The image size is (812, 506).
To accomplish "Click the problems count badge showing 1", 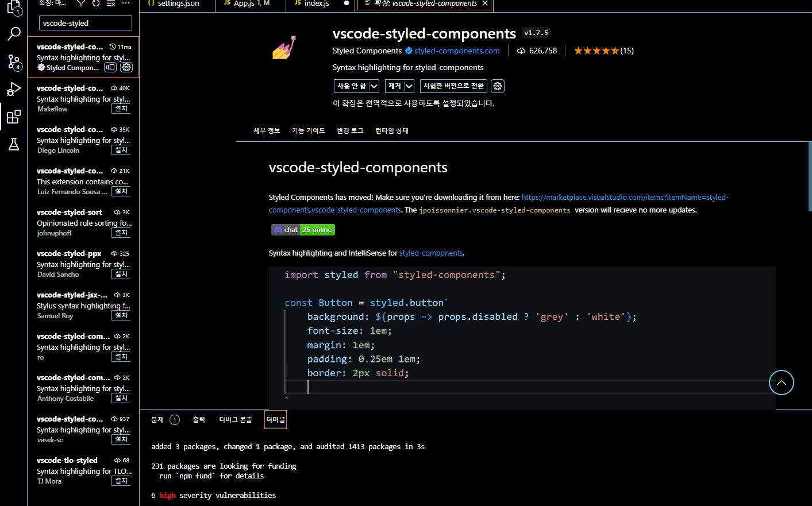I will pyautogui.click(x=175, y=420).
